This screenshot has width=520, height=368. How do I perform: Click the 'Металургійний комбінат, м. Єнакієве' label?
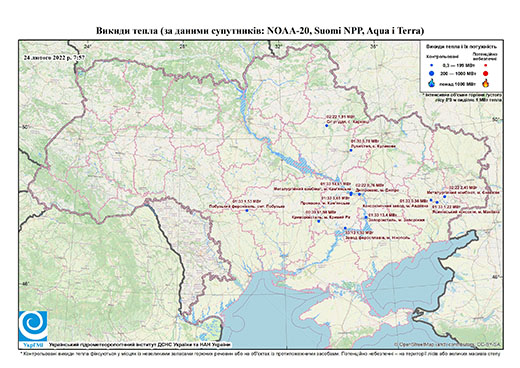tap(463, 193)
